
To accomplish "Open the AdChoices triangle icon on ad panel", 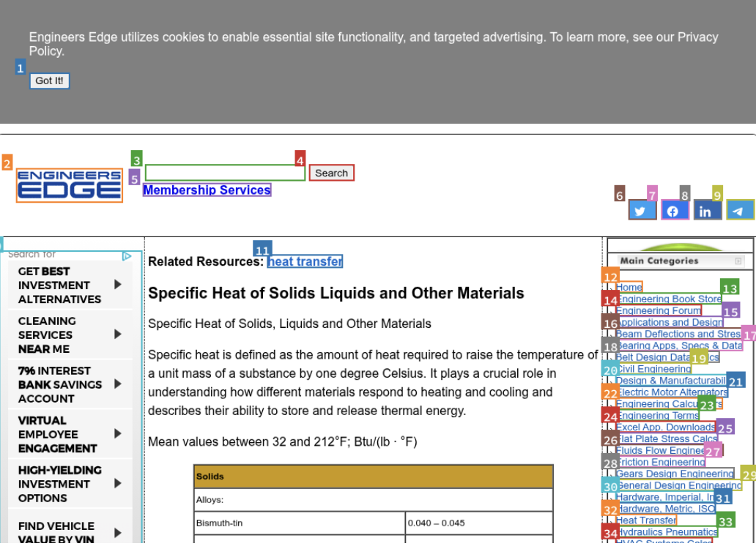I will 127,255.
